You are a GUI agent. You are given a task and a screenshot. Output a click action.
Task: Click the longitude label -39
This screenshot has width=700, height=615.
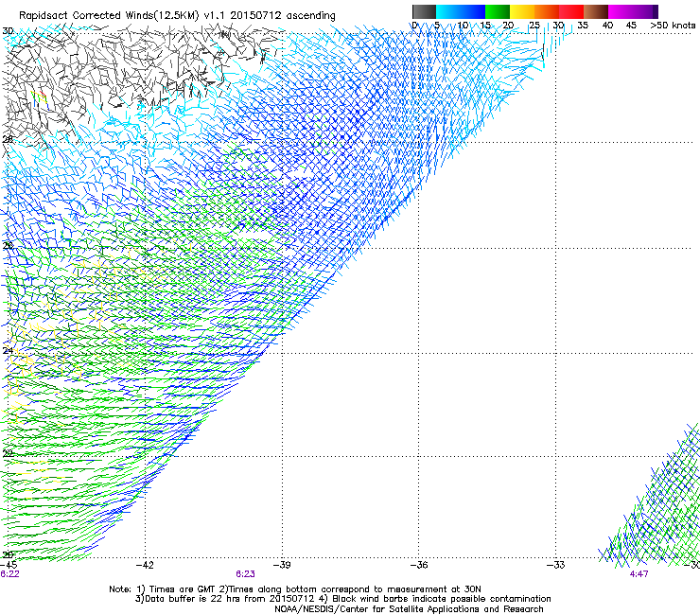(x=282, y=565)
